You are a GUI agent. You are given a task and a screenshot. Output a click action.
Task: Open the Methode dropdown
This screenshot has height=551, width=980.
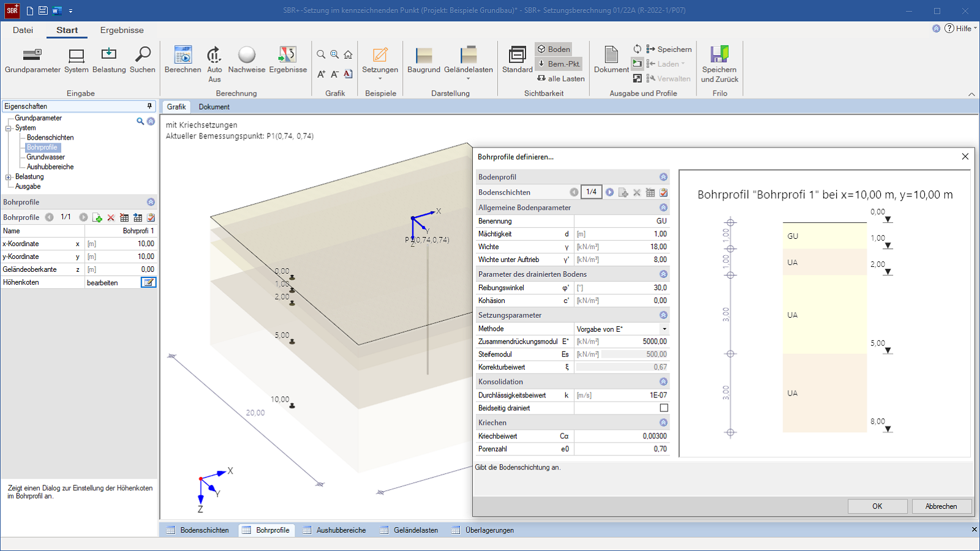tap(665, 329)
